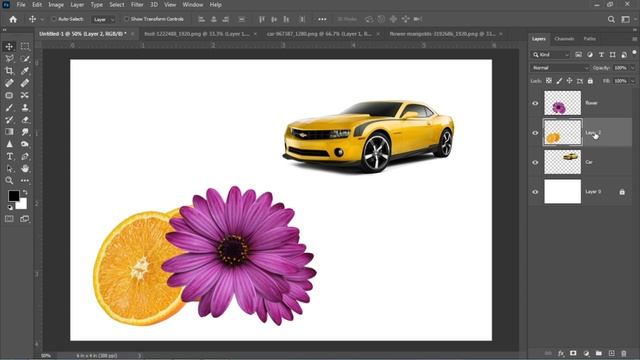Image resolution: width=640 pixels, height=360 pixels.
Task: Select the Eyedropper tool
Action: pyautogui.click(x=25, y=71)
